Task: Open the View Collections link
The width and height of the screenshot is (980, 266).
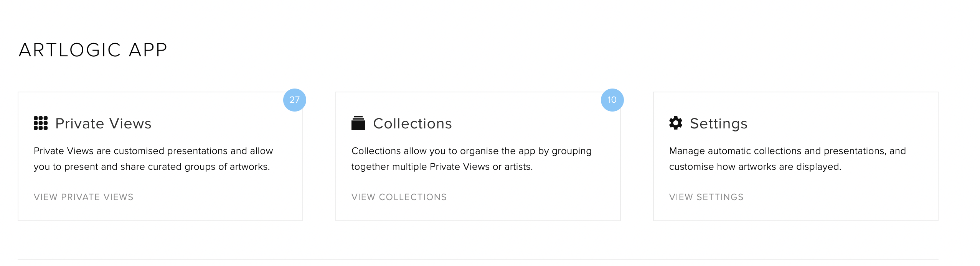Action: coord(399,197)
